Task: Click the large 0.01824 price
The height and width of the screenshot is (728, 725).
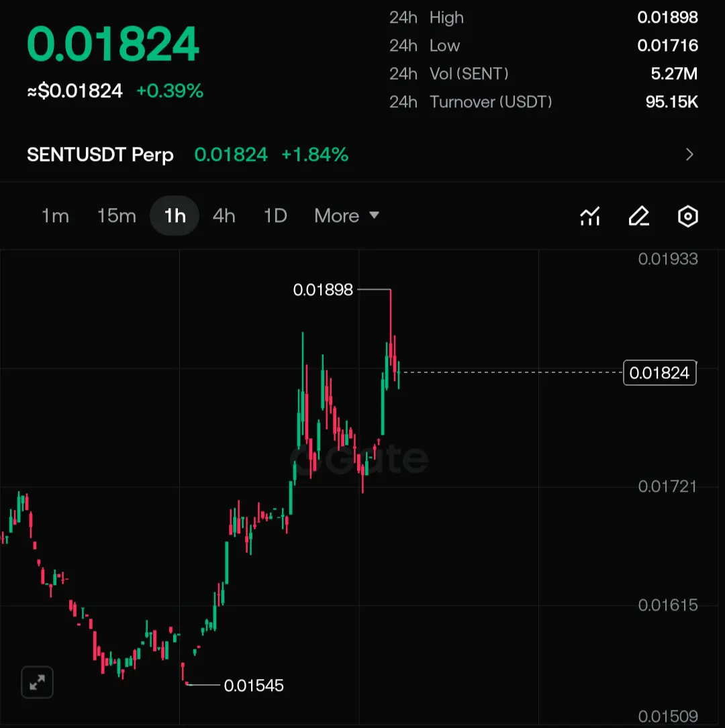Action: click(x=113, y=44)
